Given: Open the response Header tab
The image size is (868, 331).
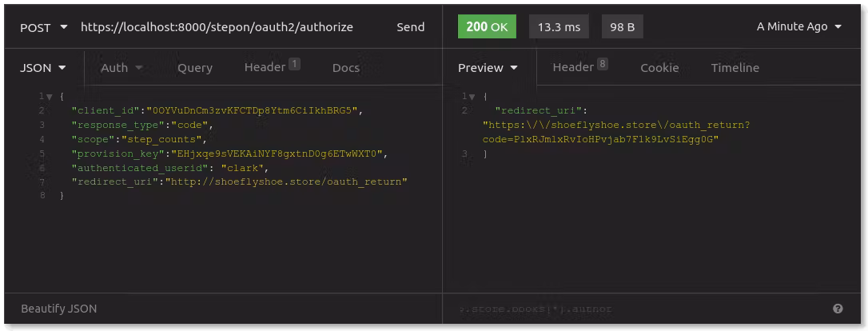Looking at the screenshot, I should coord(579,67).
